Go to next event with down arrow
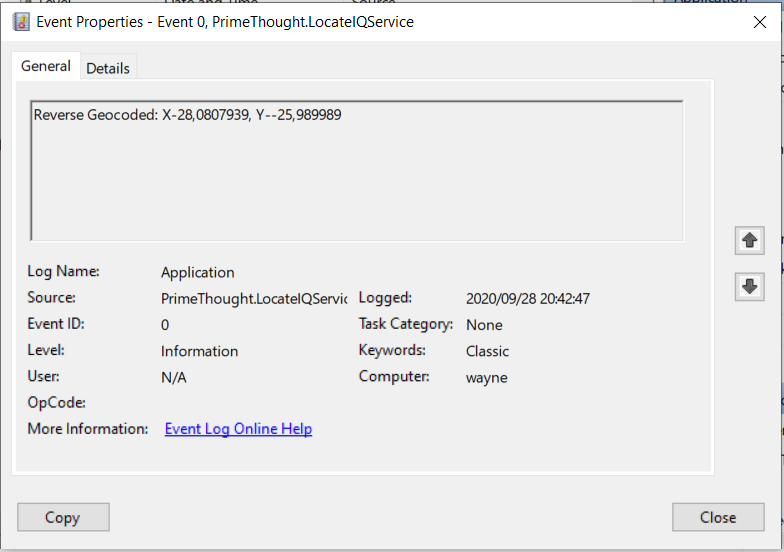Viewport: 784px width, 552px height. 749,287
